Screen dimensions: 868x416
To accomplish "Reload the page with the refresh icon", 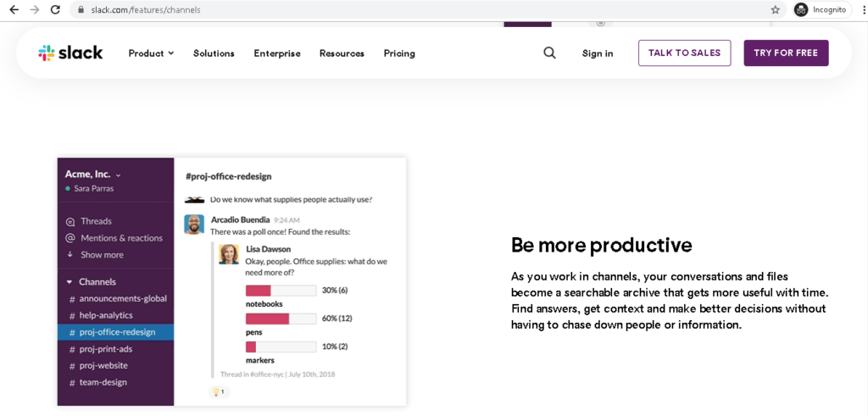I will [55, 9].
